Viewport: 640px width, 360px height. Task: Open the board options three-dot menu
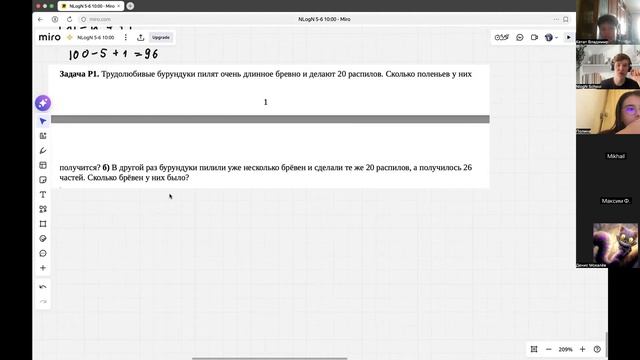(126, 37)
